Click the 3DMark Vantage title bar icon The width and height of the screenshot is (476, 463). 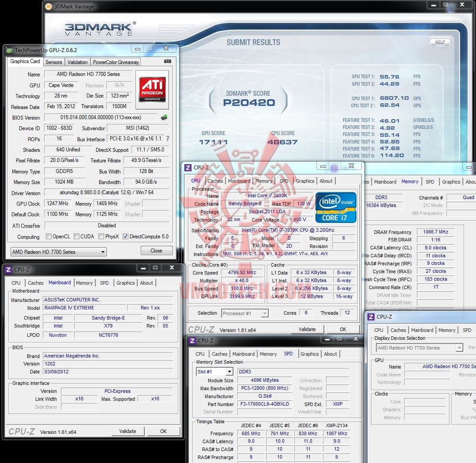tap(48, 6)
